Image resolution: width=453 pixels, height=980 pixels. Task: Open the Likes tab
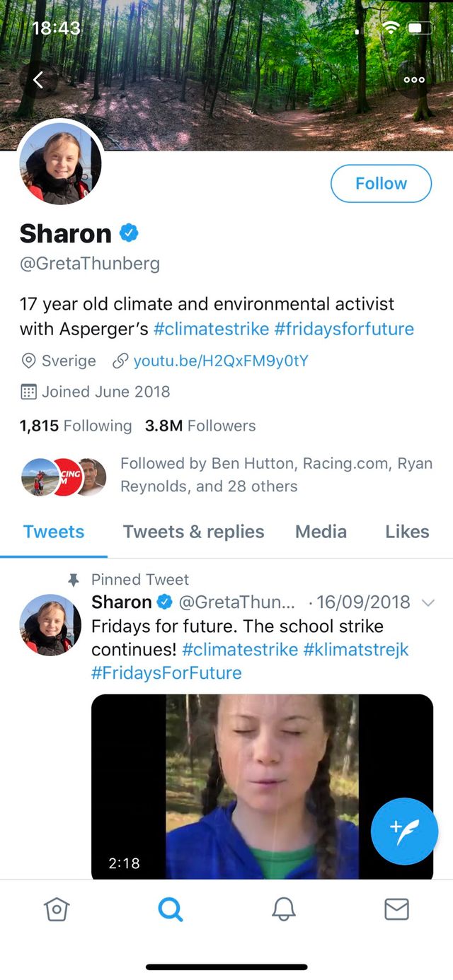click(x=407, y=532)
